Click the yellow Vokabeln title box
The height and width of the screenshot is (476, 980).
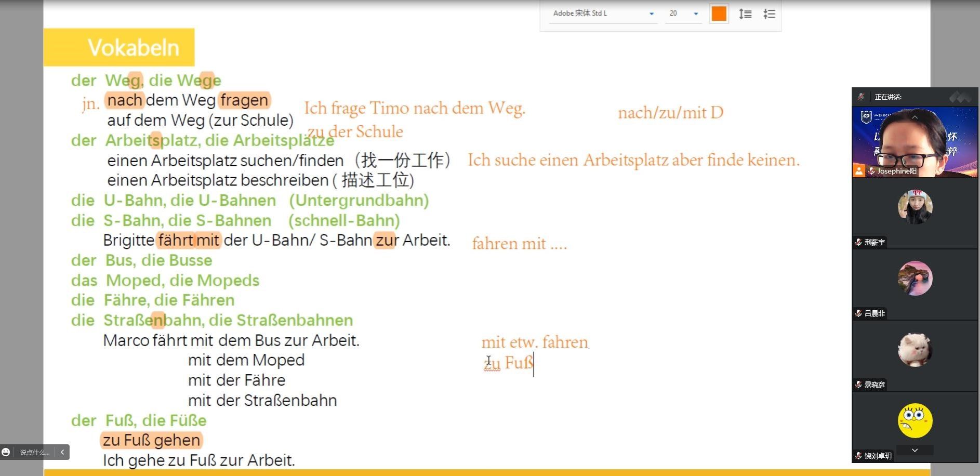click(x=119, y=47)
